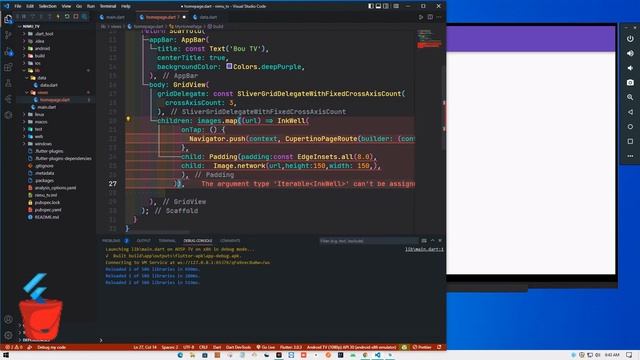Switch to the Output panel tab
The height and width of the screenshot is (360, 640).
click(143, 241)
